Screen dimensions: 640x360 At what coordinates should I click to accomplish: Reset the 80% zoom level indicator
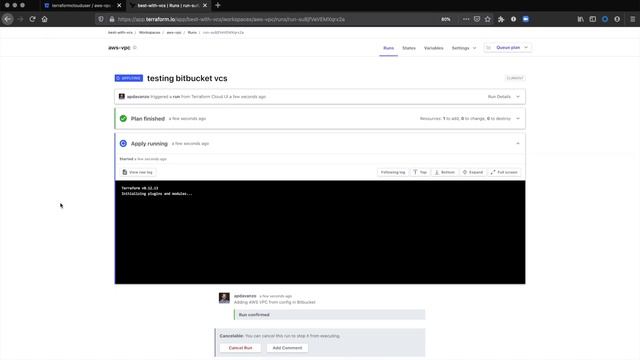(x=446, y=19)
